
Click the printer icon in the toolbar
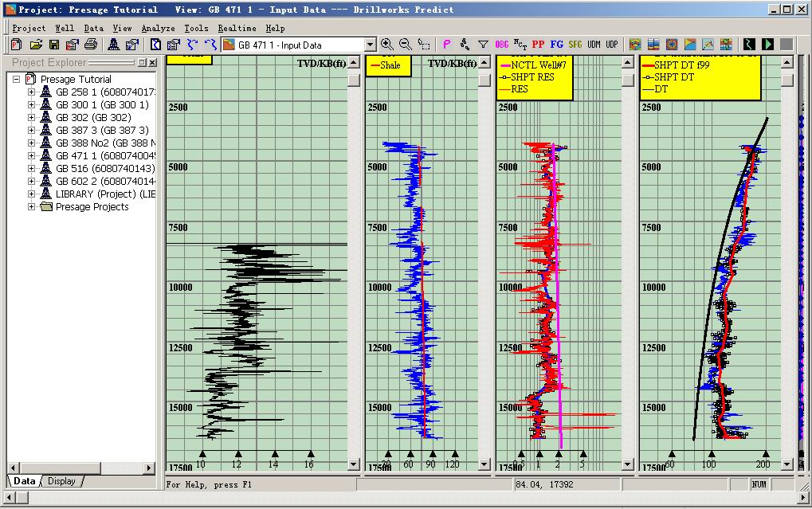(91, 45)
